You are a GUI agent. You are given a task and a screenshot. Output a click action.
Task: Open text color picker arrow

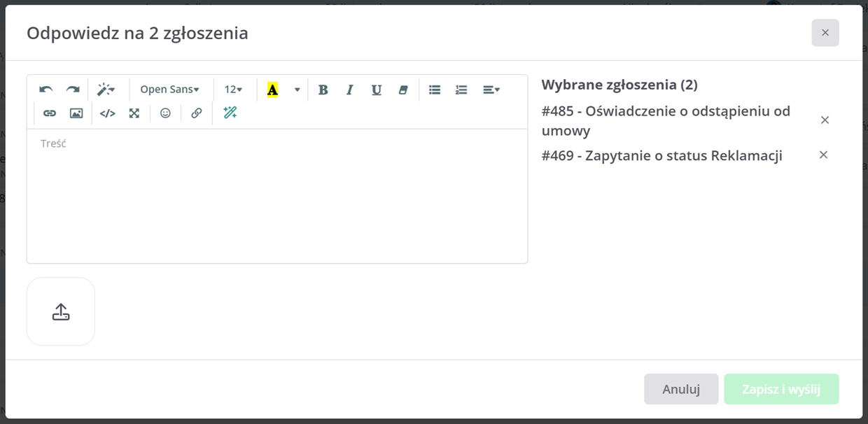(297, 90)
